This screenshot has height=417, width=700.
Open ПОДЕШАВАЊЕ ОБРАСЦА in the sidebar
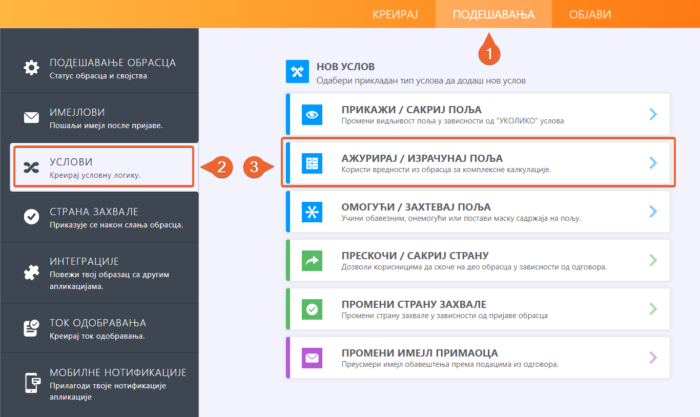point(100,68)
